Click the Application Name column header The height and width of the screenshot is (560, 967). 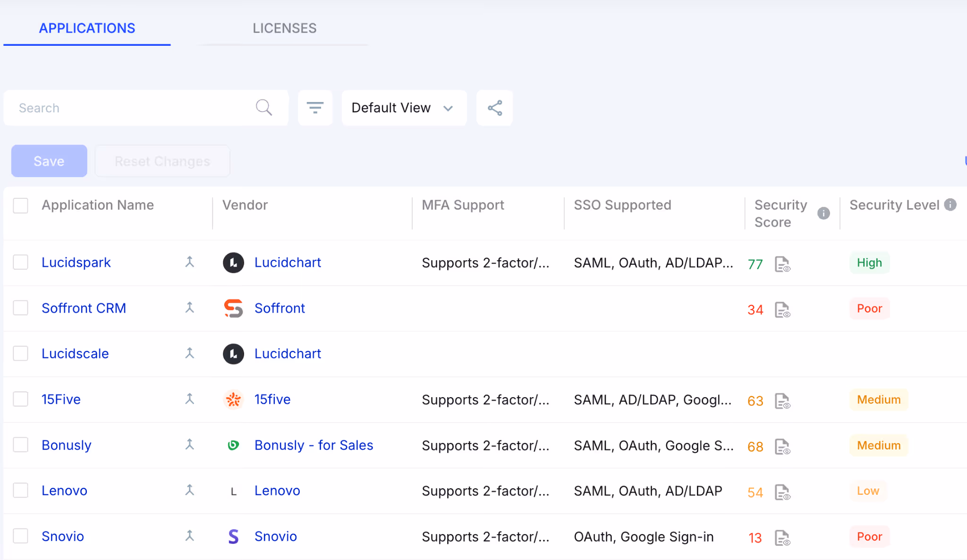[98, 205]
